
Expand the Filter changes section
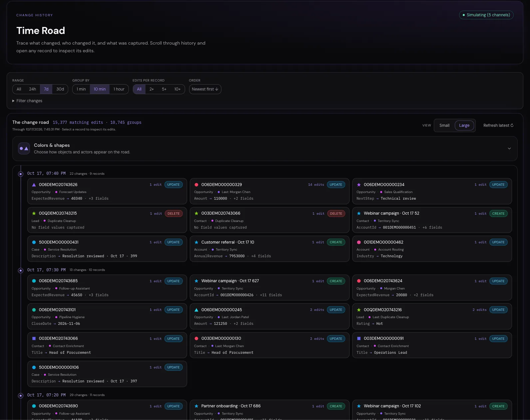pos(27,101)
